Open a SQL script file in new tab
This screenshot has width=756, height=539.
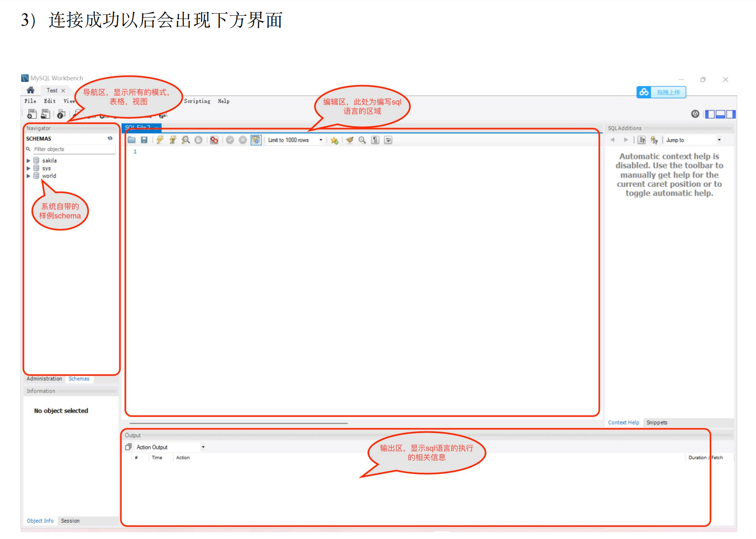(45, 114)
